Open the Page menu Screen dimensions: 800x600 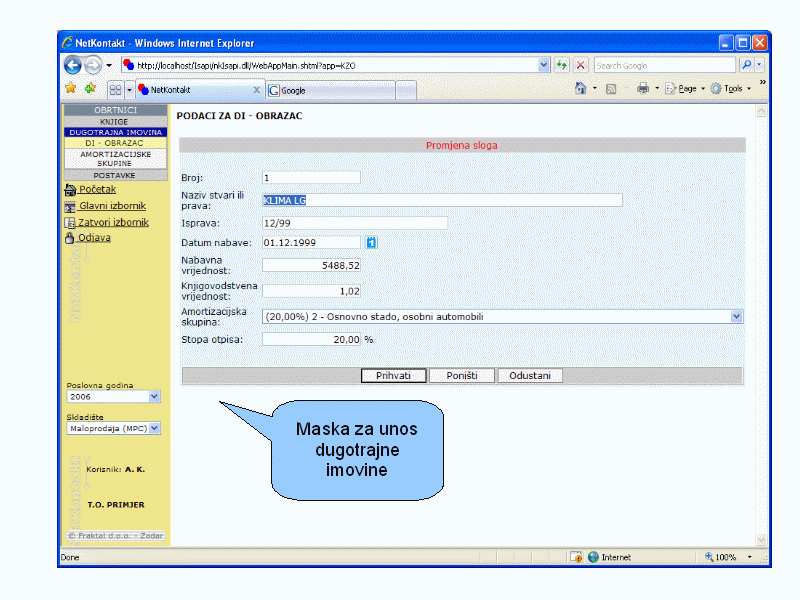[x=685, y=88]
